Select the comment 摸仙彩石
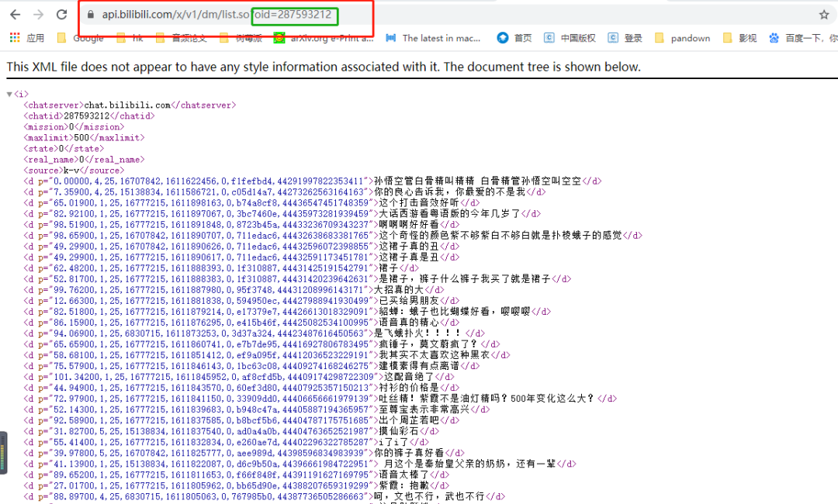This screenshot has height=504, width=838. (x=399, y=431)
